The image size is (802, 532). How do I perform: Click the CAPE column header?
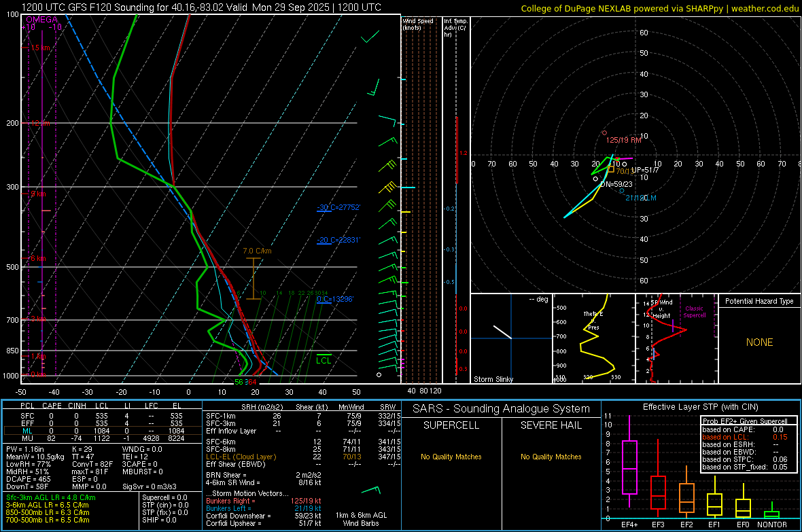click(52, 406)
